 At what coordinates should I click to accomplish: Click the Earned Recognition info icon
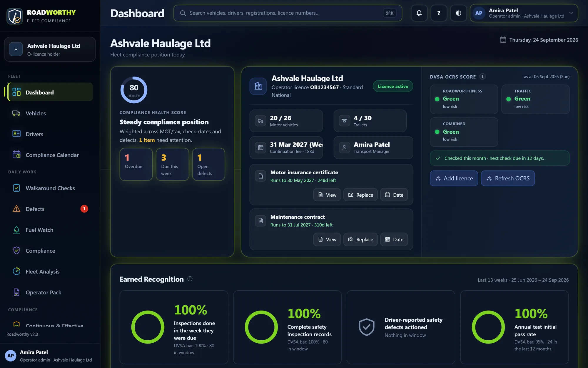tap(190, 279)
